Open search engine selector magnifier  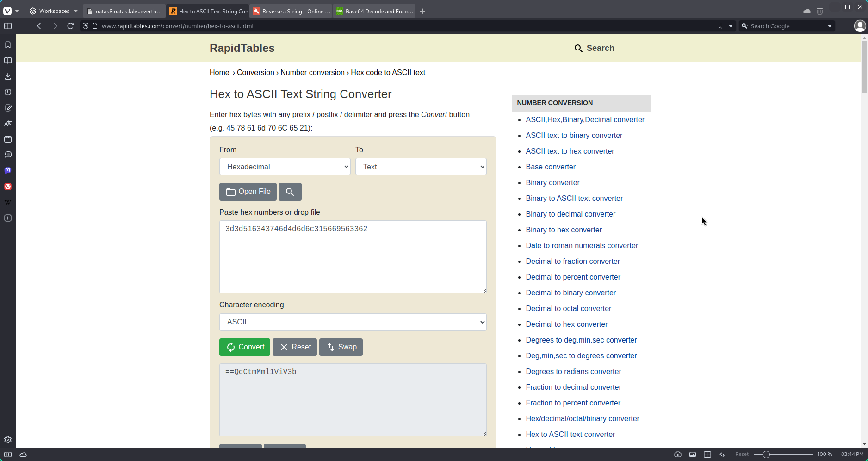745,26
